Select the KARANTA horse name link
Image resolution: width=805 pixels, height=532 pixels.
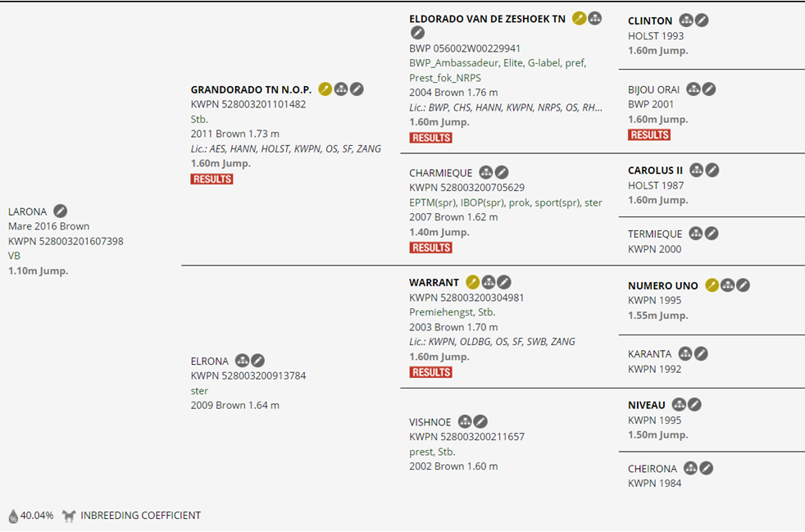(649, 354)
